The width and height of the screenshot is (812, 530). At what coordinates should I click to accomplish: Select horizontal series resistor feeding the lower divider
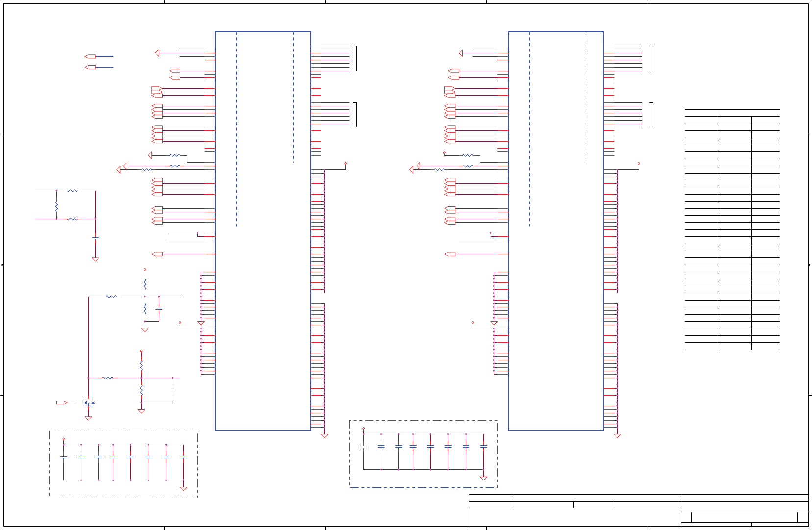[x=108, y=378]
